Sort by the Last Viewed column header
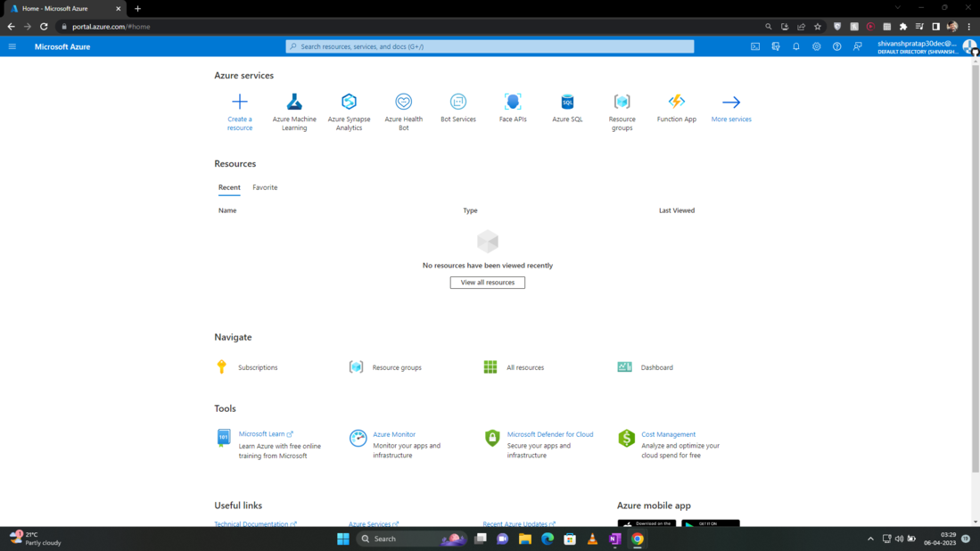This screenshot has height=551, width=980. (x=677, y=210)
